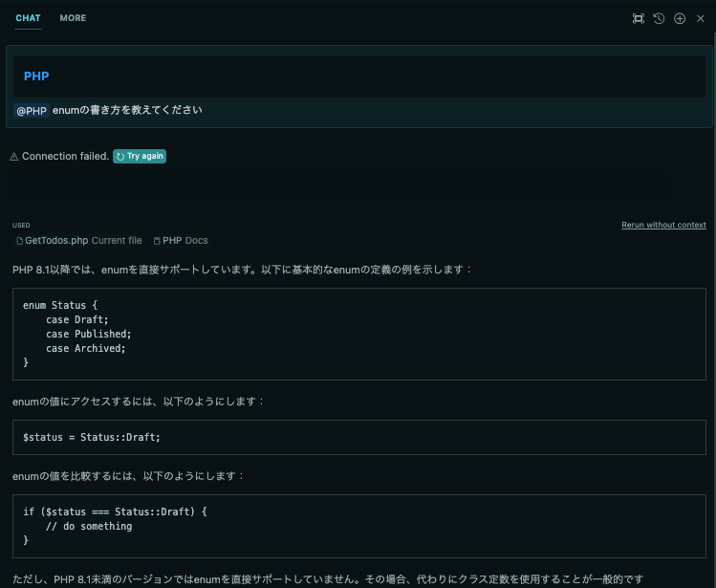Viewport: 716px width, 588px height.
Task: Close the chat panel
Action: [701, 18]
